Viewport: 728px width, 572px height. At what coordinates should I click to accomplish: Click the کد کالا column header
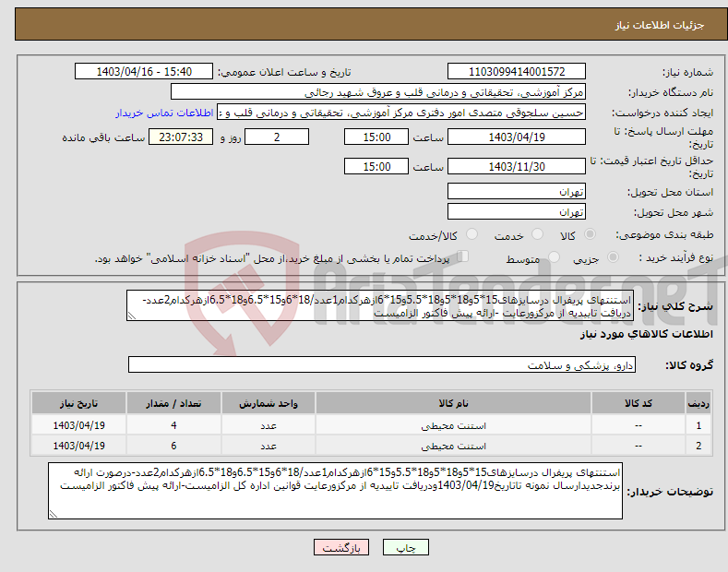pos(638,403)
